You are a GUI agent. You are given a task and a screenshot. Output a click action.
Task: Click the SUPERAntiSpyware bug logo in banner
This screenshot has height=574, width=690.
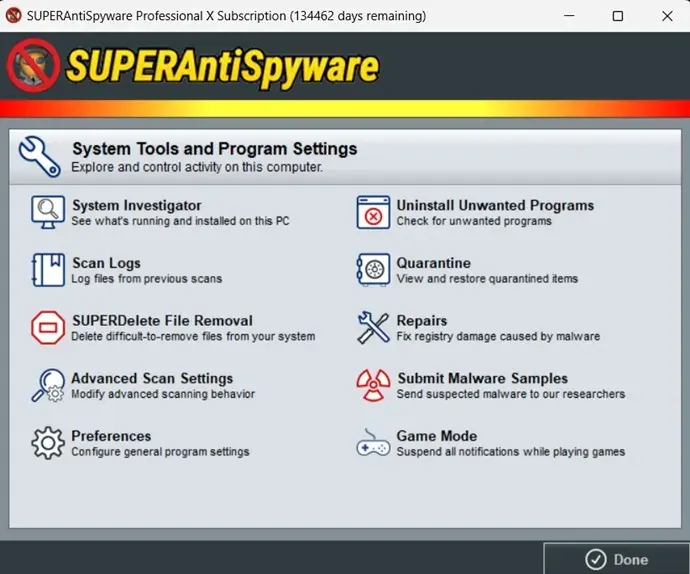coord(33,65)
